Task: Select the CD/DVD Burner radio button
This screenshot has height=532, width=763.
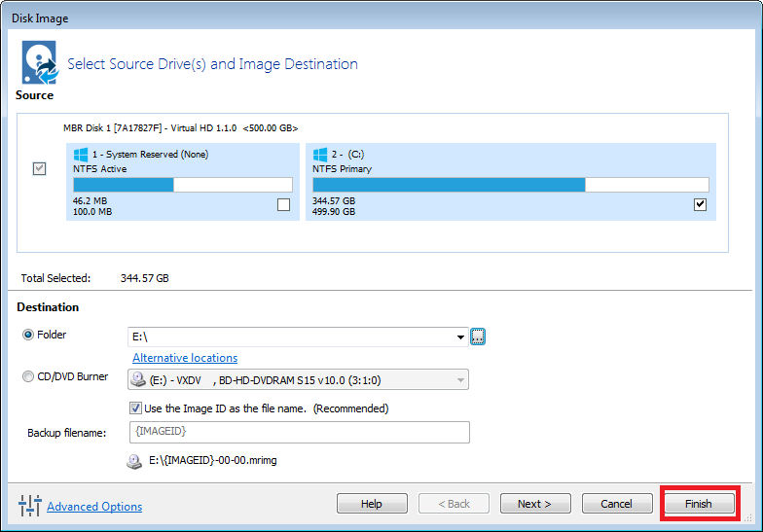Action: coord(28,376)
